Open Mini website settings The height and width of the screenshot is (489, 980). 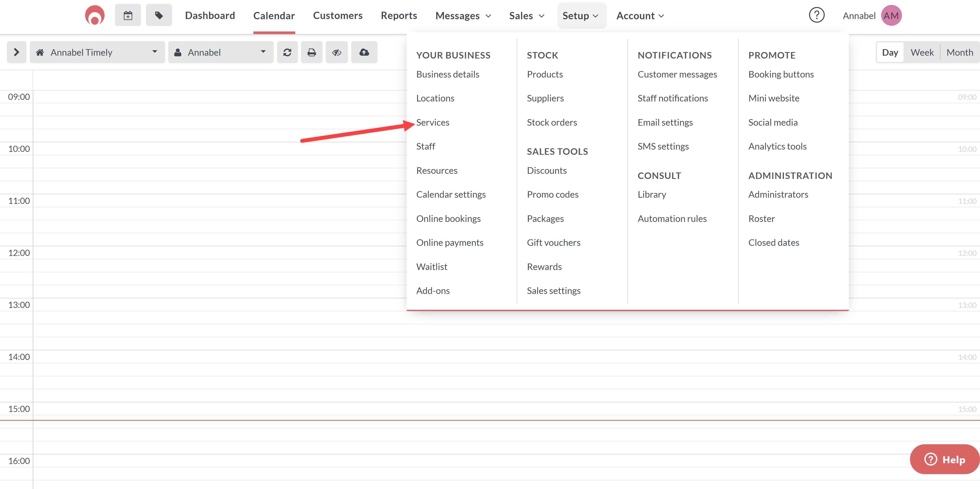point(774,98)
